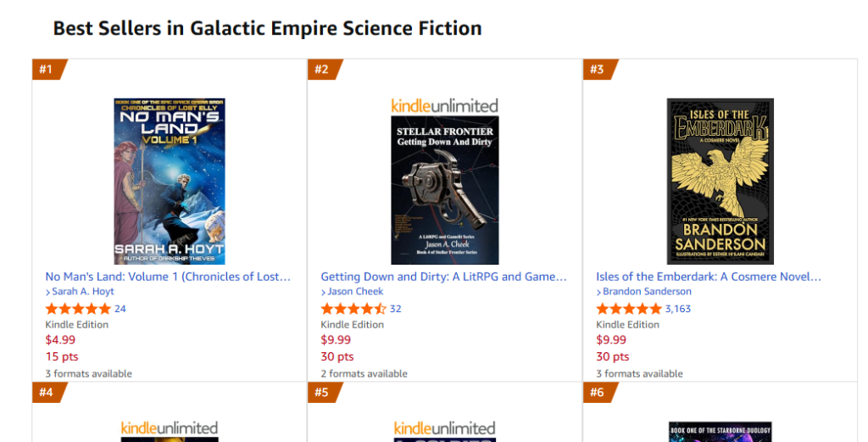
Task: Click the No Man's Land title link
Action: pyautogui.click(x=168, y=277)
